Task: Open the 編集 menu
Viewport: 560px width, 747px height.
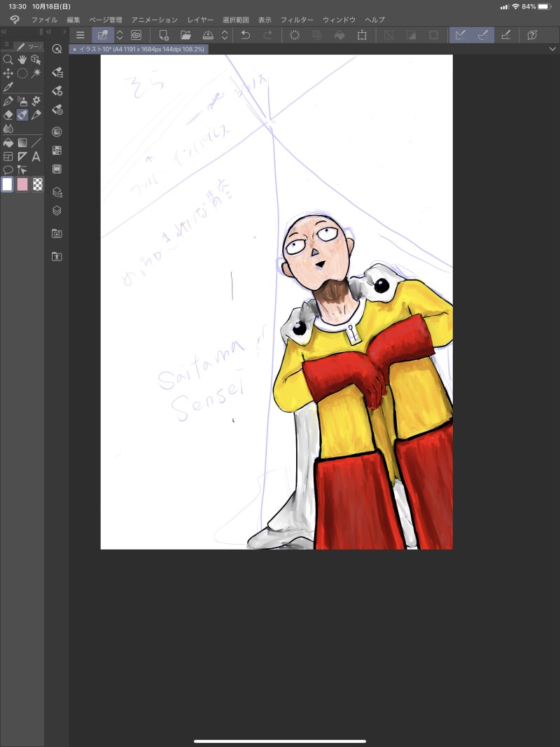Action: 73,20
